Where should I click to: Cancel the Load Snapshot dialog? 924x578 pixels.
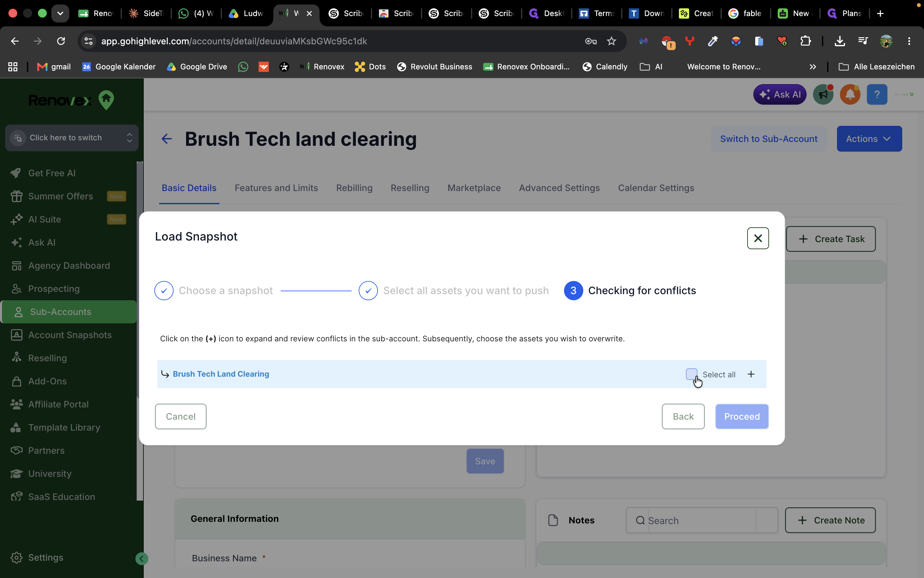181,416
